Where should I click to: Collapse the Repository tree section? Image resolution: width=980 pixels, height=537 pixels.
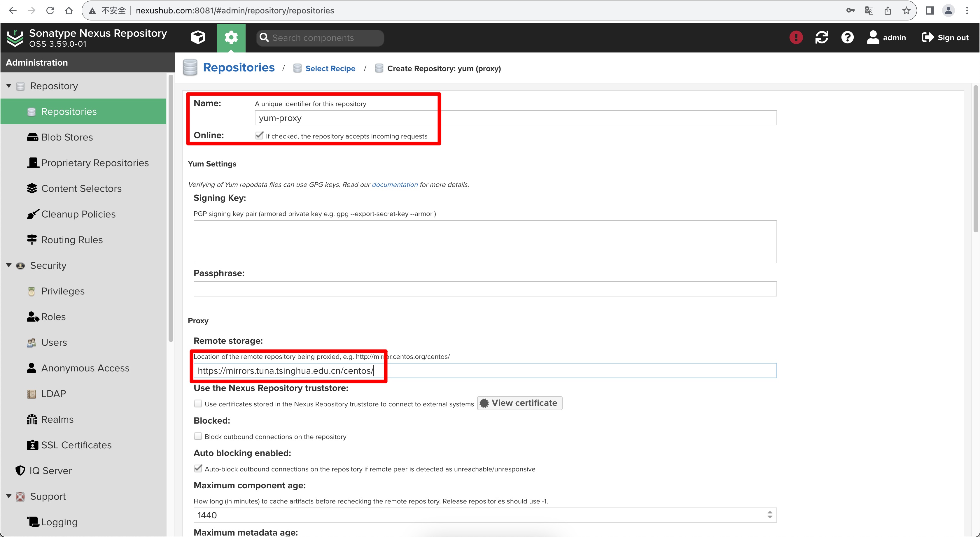[x=9, y=86]
